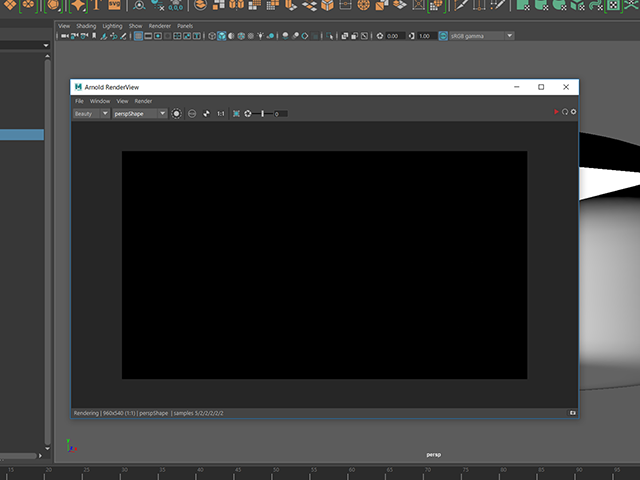The height and width of the screenshot is (480, 640).
Task: Open the Lighting menu in viewport panel
Action: point(112,26)
